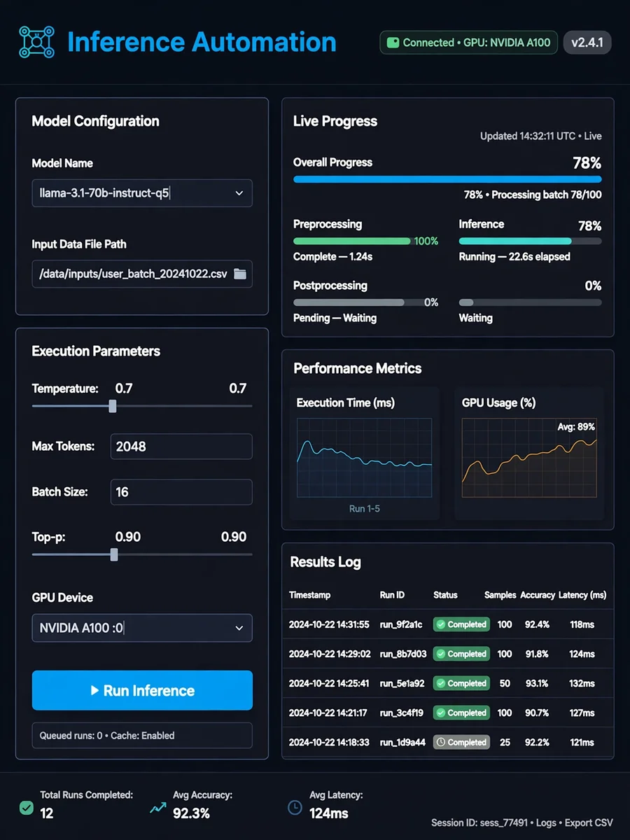Focus the Batch Size input field
The width and height of the screenshot is (630, 840).
(181, 492)
